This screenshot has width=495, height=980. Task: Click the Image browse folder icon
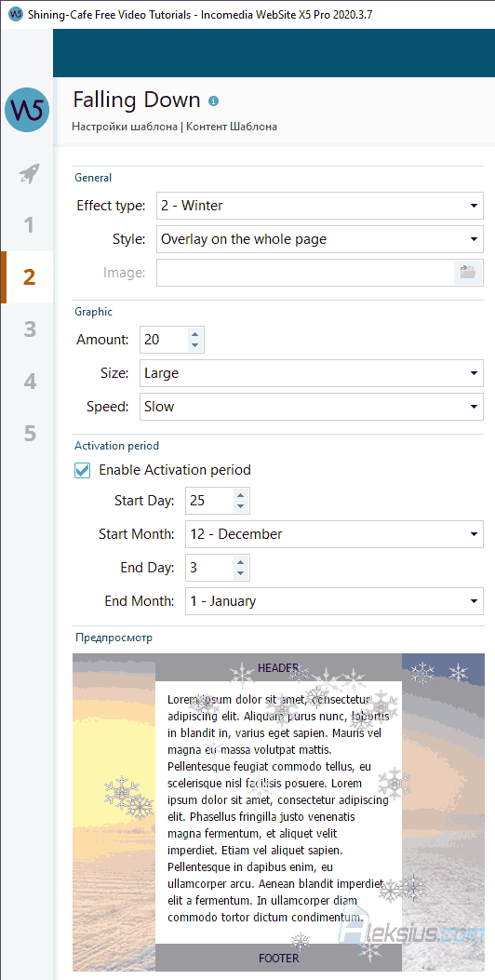point(468,273)
